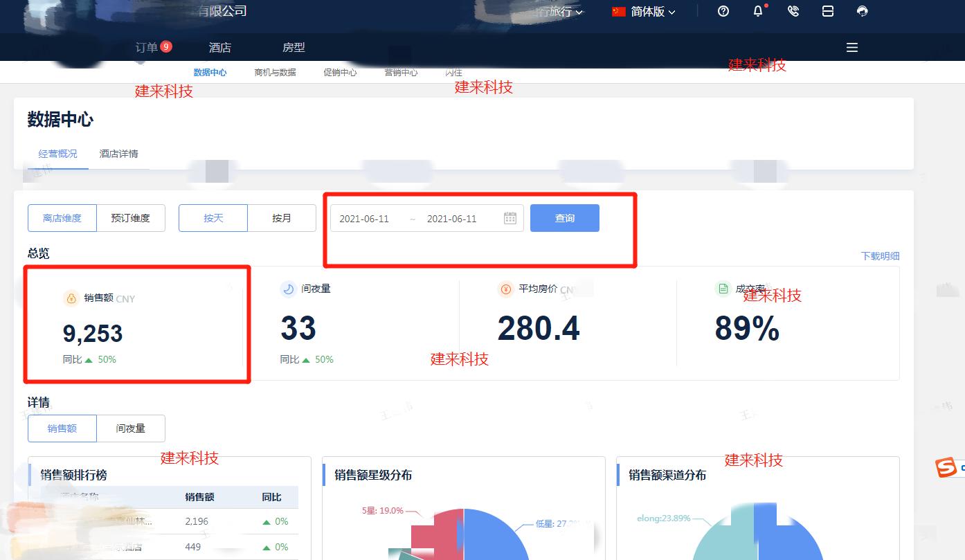The image size is (965, 560).
Task: Open the help question-mark icon
Action: [x=723, y=11]
